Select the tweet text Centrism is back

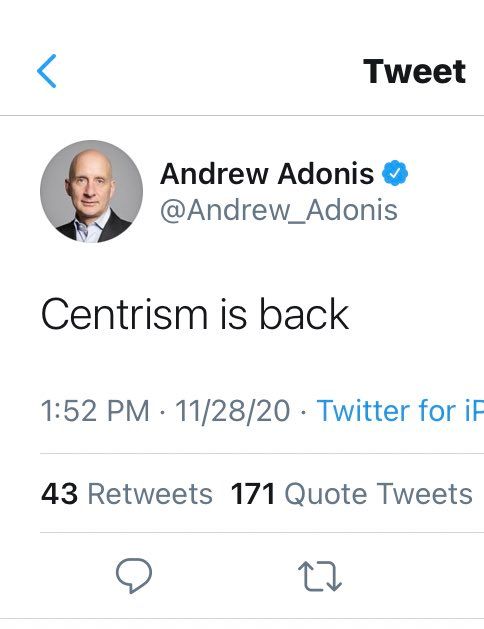coord(195,314)
